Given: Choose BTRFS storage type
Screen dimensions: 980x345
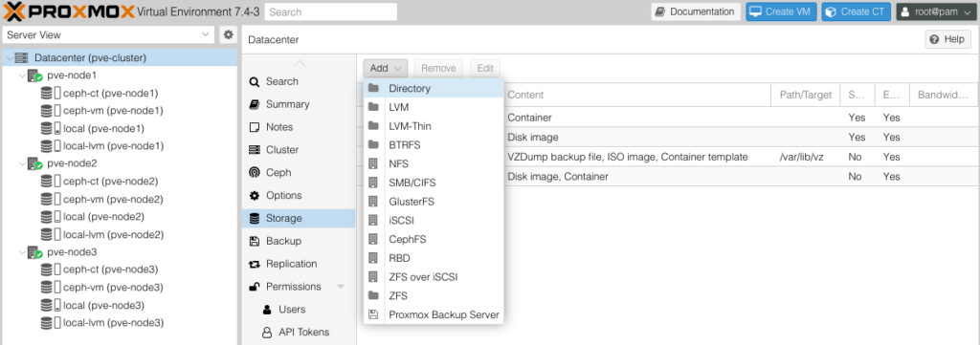Looking at the screenshot, I should click(434, 144).
